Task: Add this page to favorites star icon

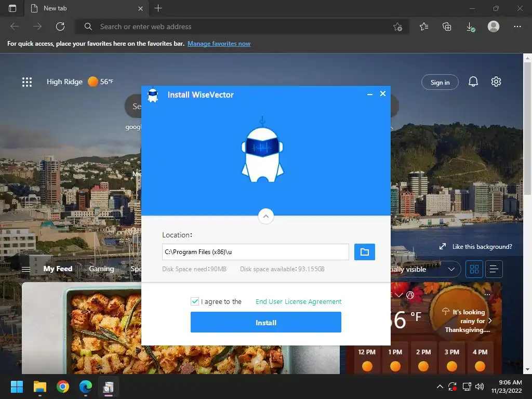Action: (x=397, y=26)
